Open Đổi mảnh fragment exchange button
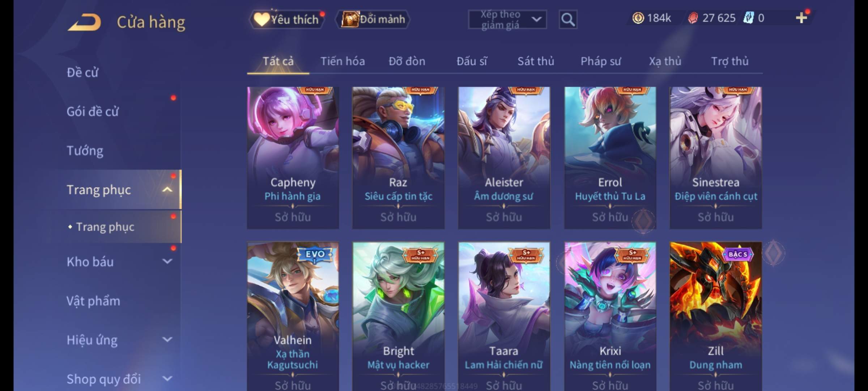Image resolution: width=868 pixels, height=391 pixels. coord(373,19)
